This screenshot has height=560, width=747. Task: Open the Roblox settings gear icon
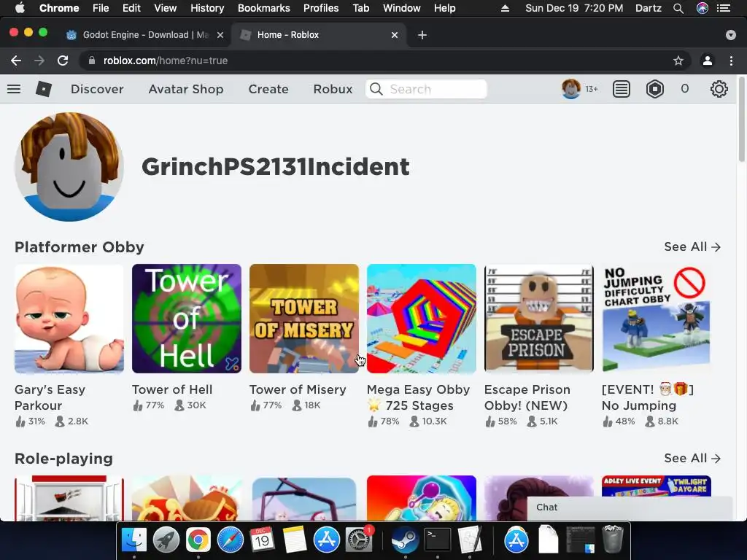719,89
